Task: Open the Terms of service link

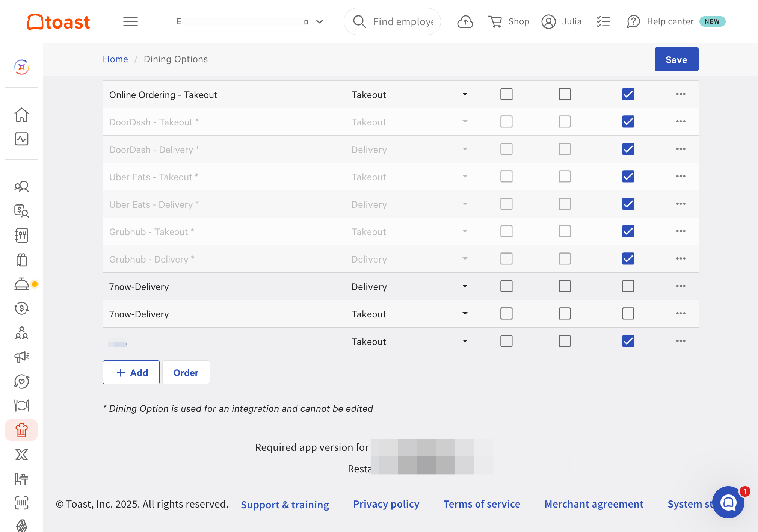Action: pos(482,504)
